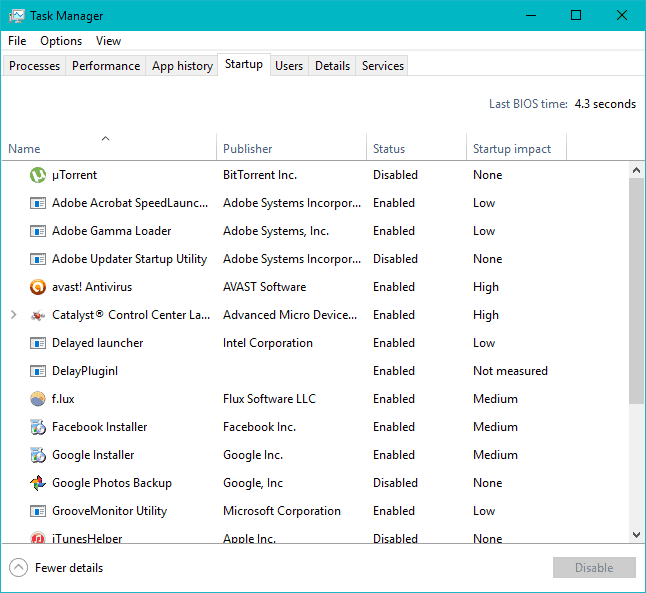Switch to the Users tab
Screen dimensions: 646x593
click(x=289, y=66)
